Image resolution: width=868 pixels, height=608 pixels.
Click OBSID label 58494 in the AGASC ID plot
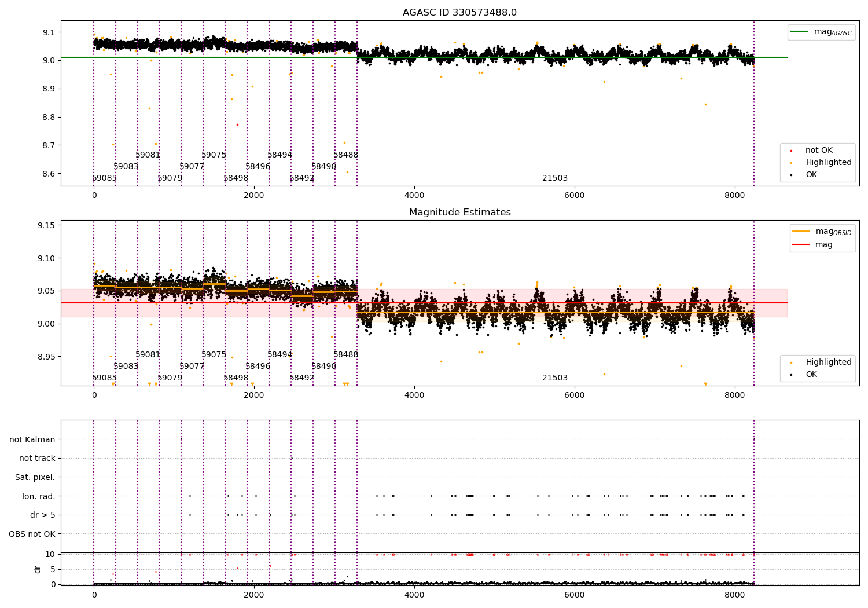[x=280, y=155]
